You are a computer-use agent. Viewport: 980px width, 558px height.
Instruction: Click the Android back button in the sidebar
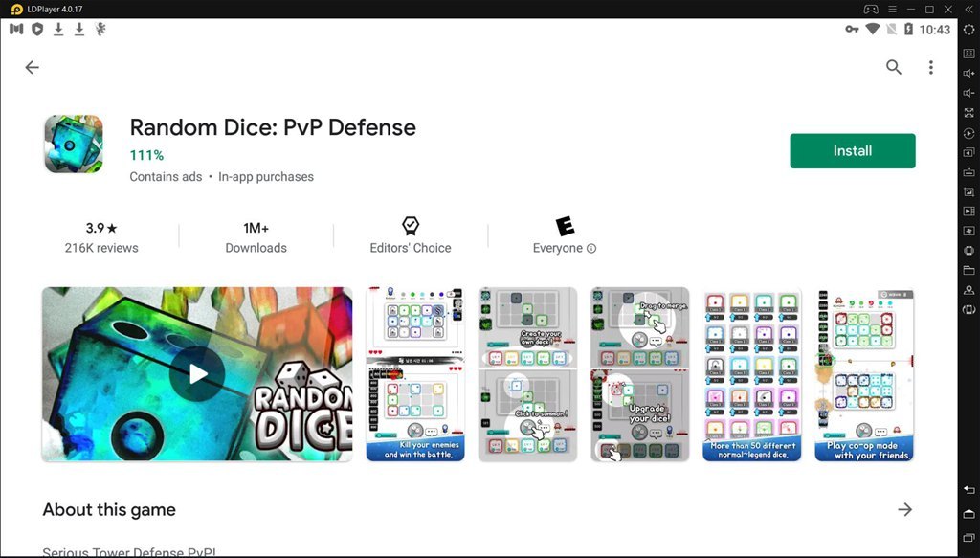(969, 489)
